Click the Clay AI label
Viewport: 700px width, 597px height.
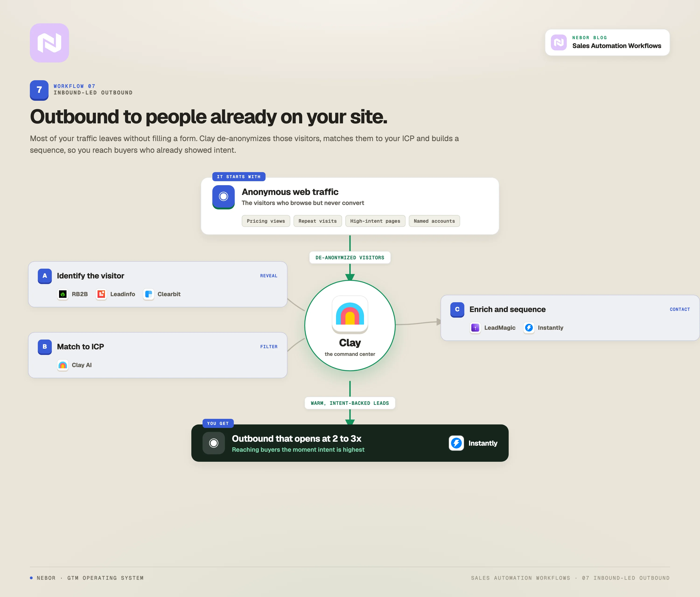(x=82, y=365)
